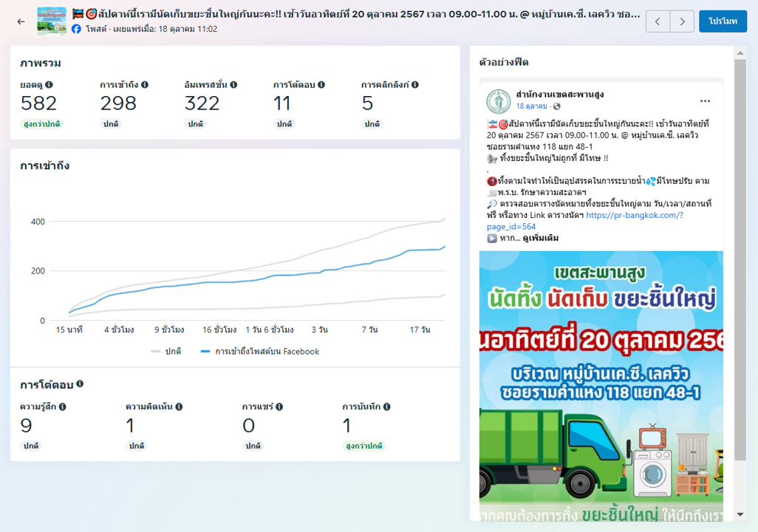Screen dimensions: 758x532
Task: Click the info icon beside ยอดดู
Action: point(49,85)
